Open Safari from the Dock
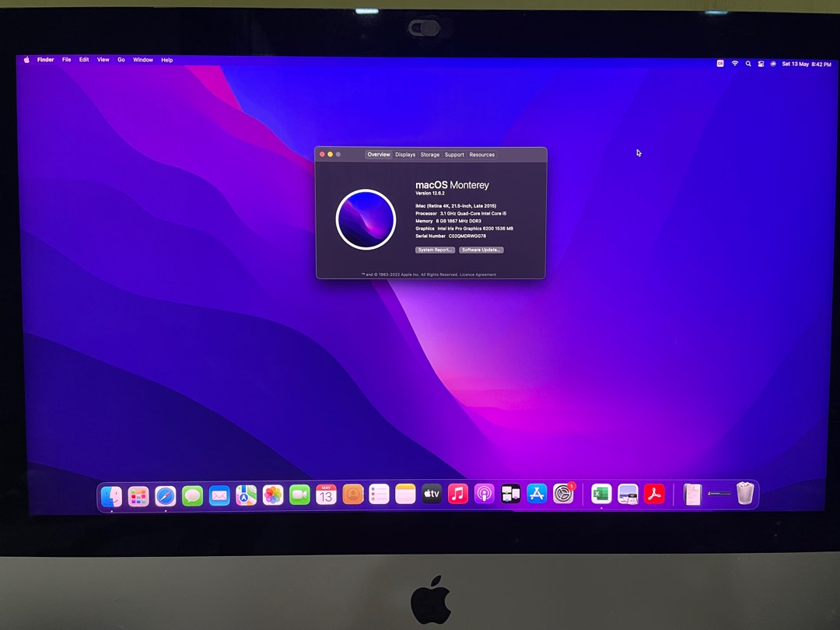Viewport: 840px width, 630px height. [164, 494]
